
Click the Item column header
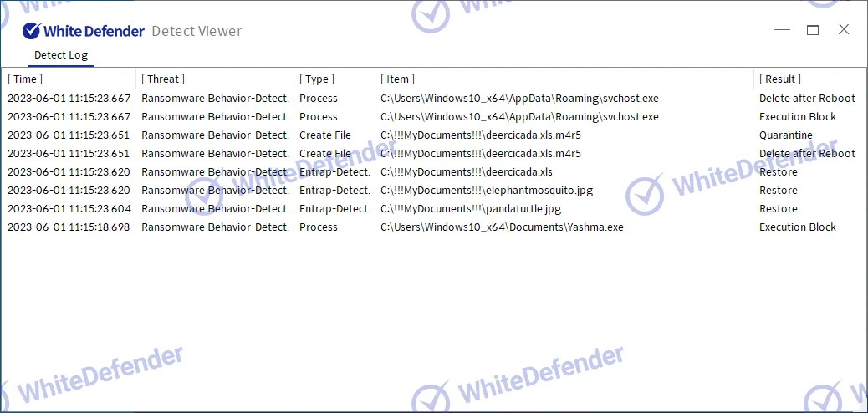(x=398, y=79)
